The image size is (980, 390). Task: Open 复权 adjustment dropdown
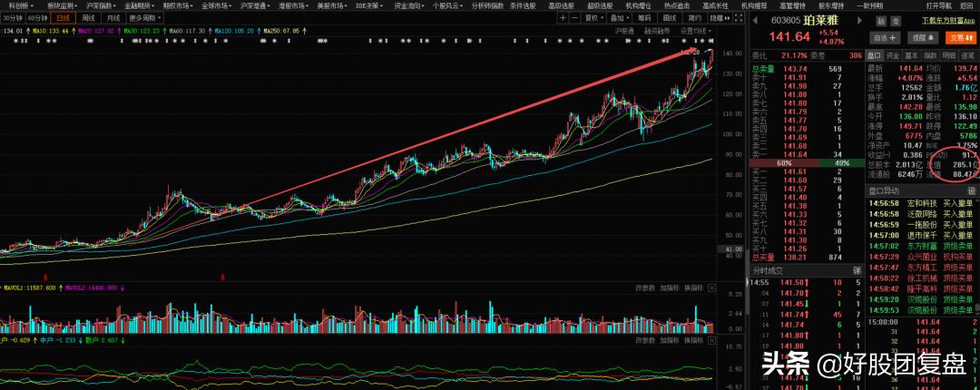593,18
